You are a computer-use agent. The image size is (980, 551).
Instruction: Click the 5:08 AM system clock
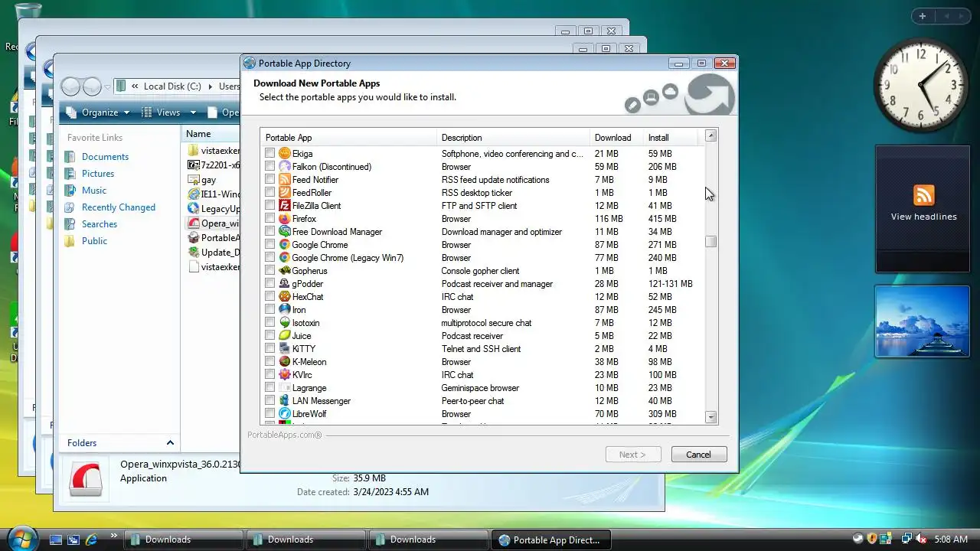click(951, 540)
